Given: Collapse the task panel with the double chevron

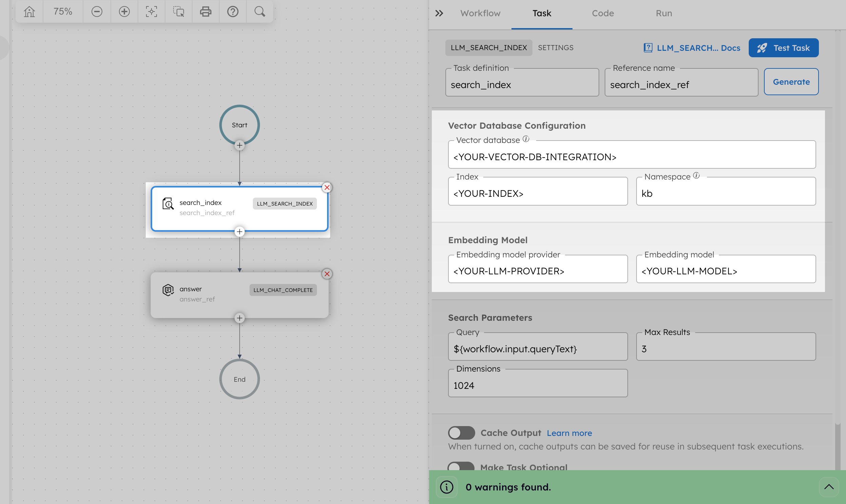Looking at the screenshot, I should click(x=439, y=13).
